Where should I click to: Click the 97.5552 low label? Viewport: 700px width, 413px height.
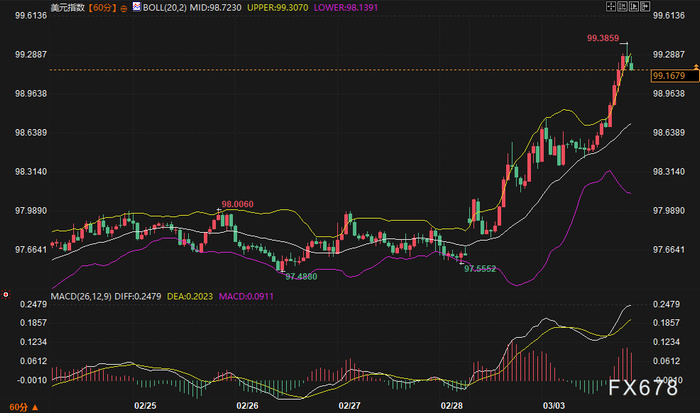tap(480, 269)
